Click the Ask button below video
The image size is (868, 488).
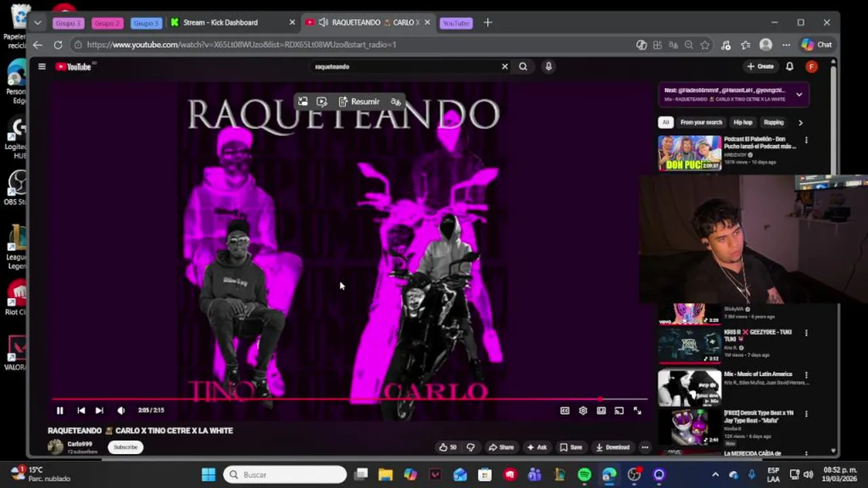(x=537, y=447)
